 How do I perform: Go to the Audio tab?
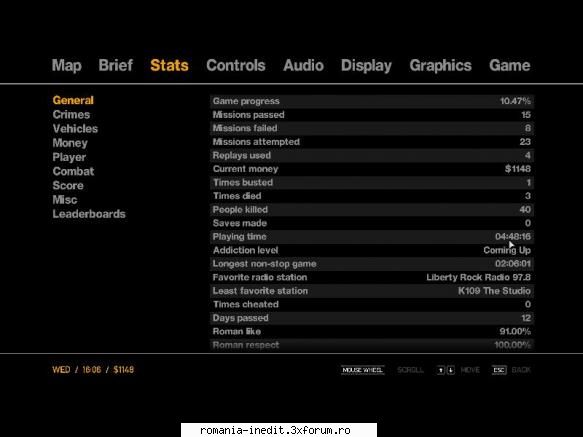coord(303,65)
